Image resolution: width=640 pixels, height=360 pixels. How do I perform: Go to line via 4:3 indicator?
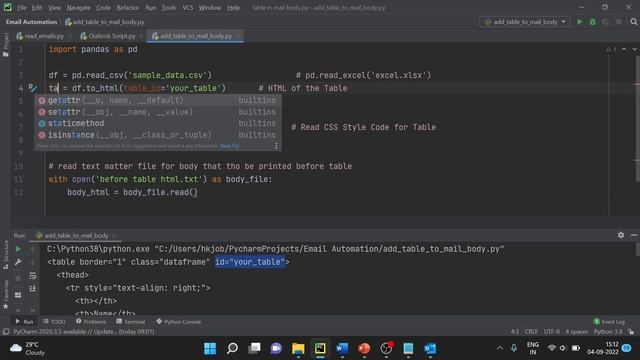[x=515, y=331]
